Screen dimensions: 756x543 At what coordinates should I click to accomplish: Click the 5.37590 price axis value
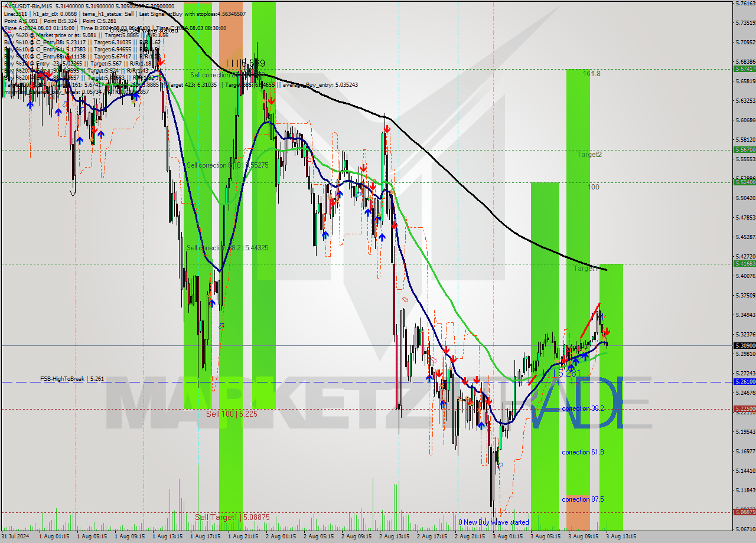[745, 295]
